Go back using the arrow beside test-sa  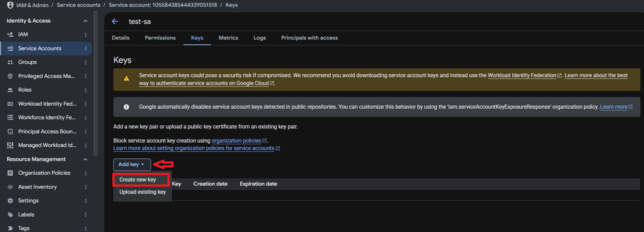(115, 21)
